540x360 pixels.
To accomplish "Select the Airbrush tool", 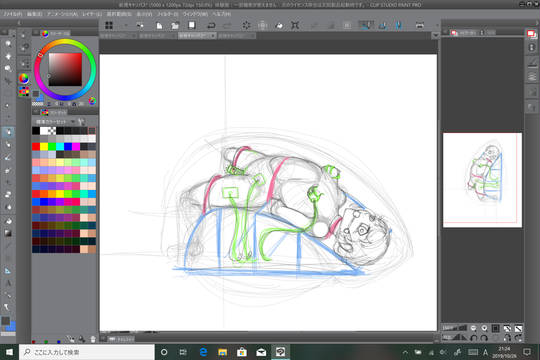I will coord(8,171).
